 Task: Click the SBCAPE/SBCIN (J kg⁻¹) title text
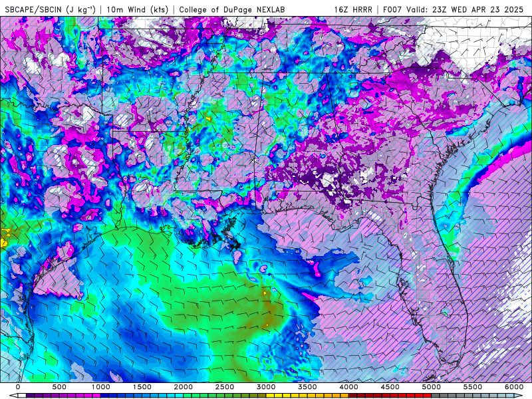pyautogui.click(x=51, y=9)
